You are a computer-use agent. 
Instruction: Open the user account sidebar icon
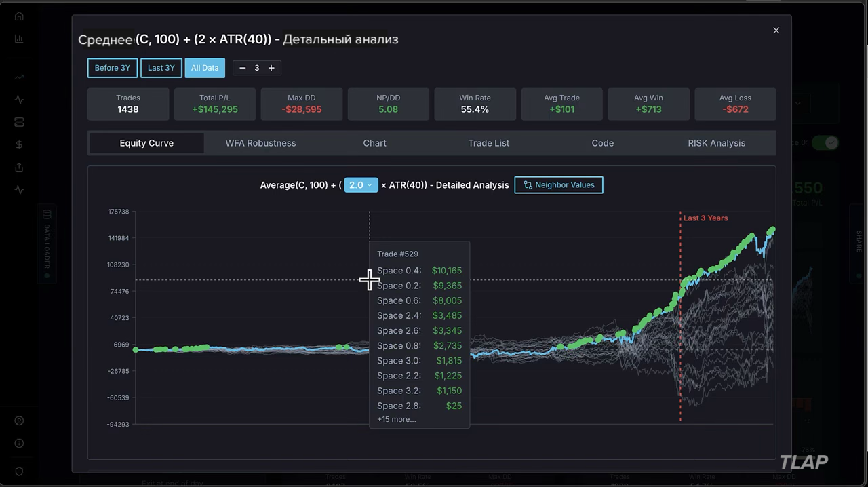click(x=19, y=421)
